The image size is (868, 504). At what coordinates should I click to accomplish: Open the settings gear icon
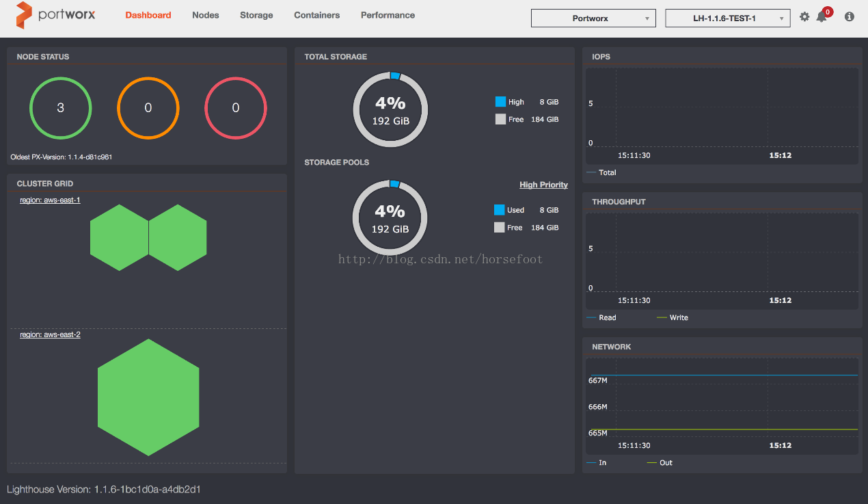click(804, 17)
